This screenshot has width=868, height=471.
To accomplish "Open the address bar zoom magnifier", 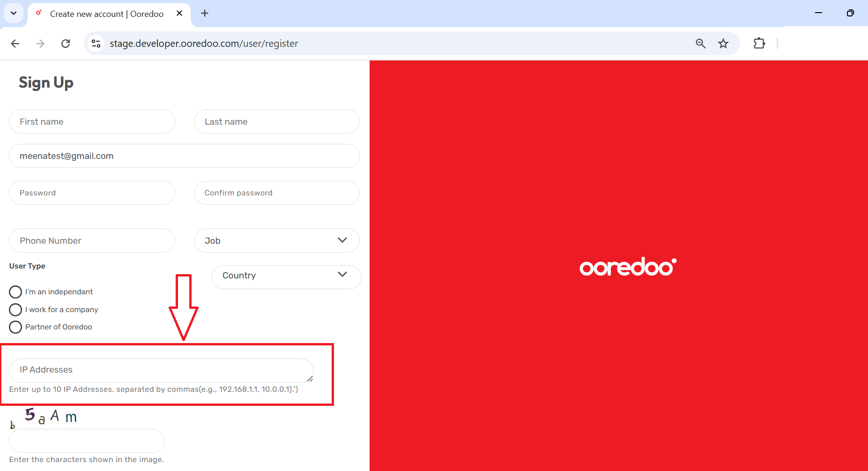I will (x=700, y=43).
